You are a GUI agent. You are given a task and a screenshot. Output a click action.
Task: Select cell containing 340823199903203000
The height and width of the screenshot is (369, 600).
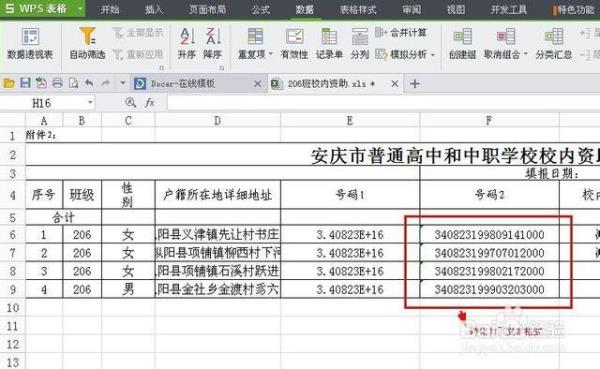click(489, 289)
